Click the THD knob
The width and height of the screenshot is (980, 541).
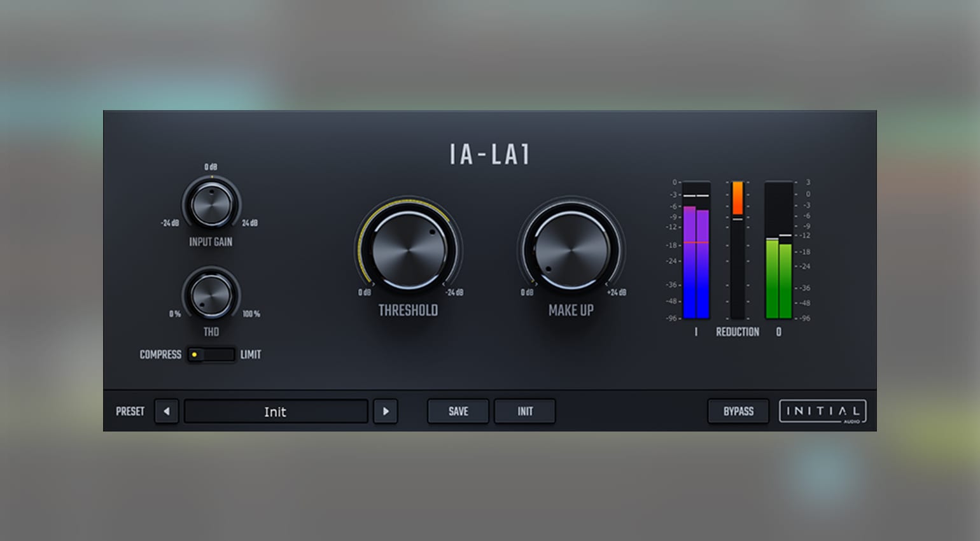point(211,295)
